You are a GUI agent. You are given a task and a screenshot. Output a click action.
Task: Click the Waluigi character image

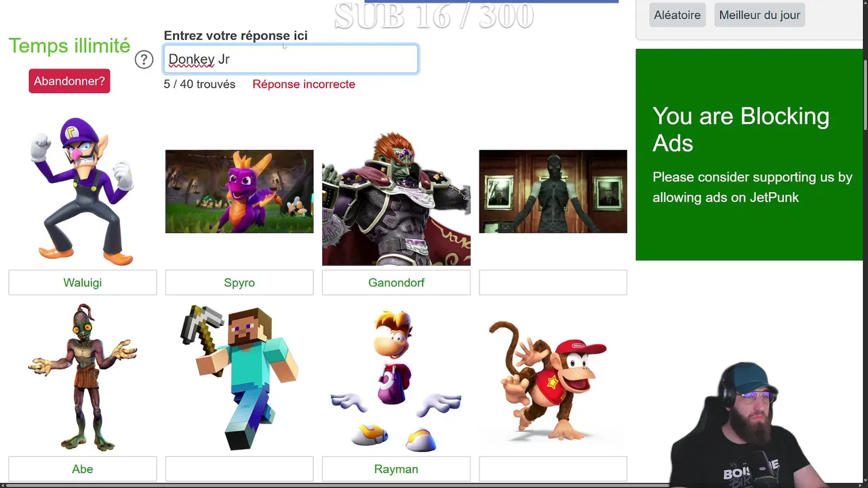[x=83, y=191]
